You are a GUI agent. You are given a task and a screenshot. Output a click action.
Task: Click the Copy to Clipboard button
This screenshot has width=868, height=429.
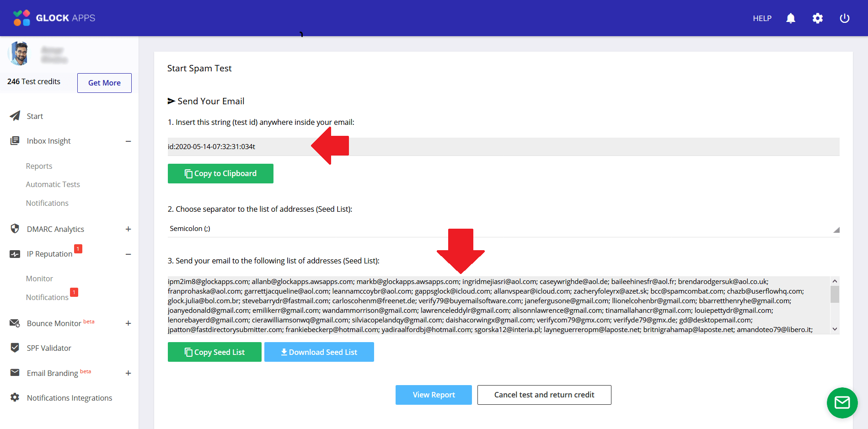coord(220,173)
